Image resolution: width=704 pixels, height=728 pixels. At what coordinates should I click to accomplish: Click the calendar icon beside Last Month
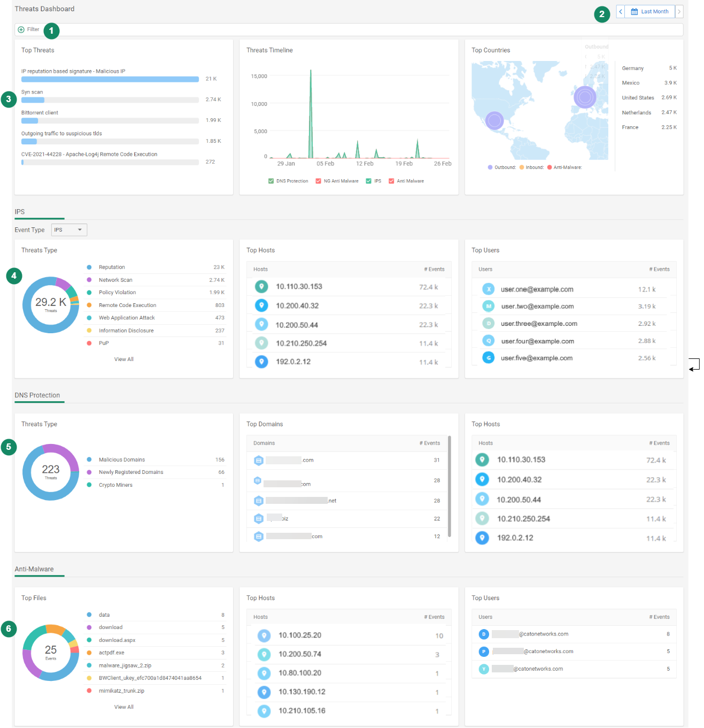634,12
